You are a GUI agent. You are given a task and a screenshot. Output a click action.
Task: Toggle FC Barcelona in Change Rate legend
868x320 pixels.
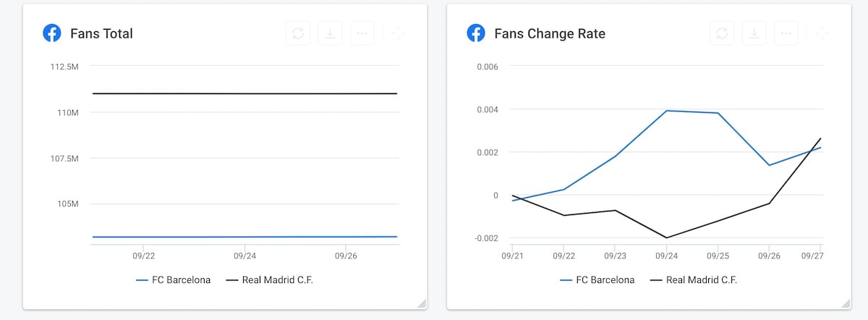coord(597,280)
